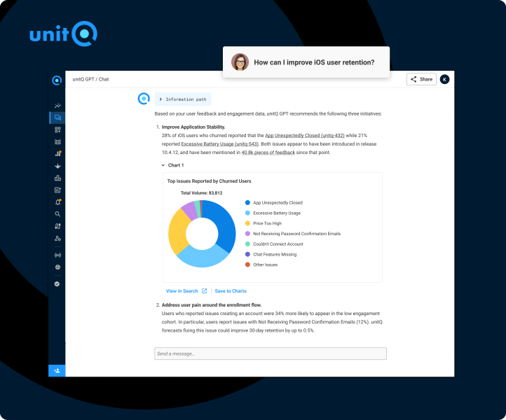Click the unitQ GPT avatar beside the response
The height and width of the screenshot is (420, 506).
[144, 99]
